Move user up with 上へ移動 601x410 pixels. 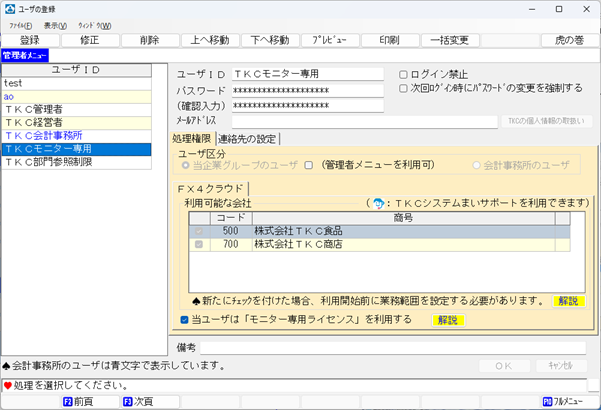[x=210, y=40]
